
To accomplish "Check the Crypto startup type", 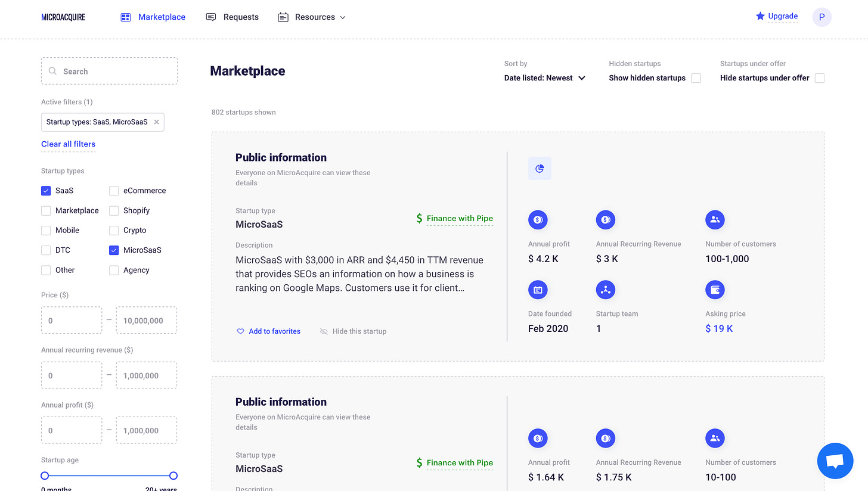I will click(x=114, y=230).
